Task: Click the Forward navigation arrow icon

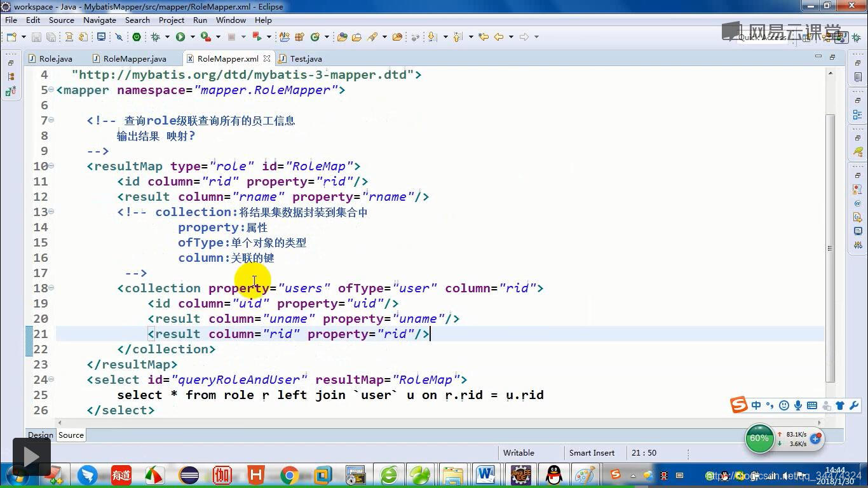Action: [524, 37]
